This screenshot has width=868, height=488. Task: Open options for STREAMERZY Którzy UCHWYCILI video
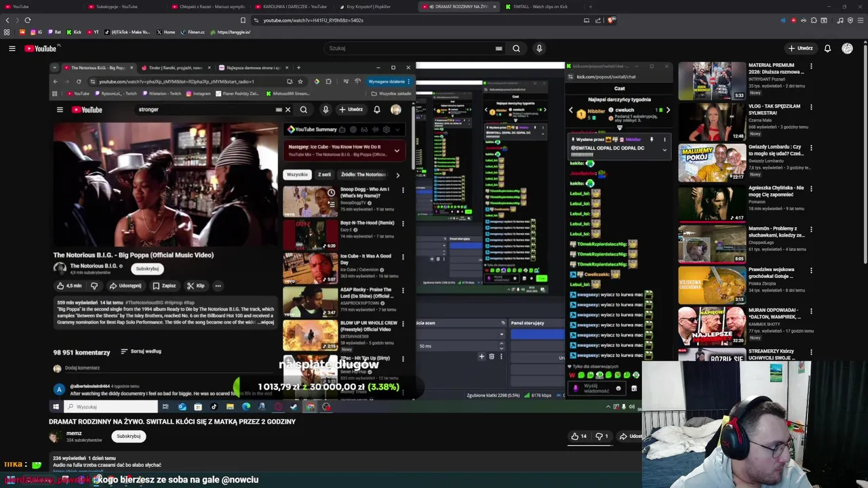tap(811, 351)
